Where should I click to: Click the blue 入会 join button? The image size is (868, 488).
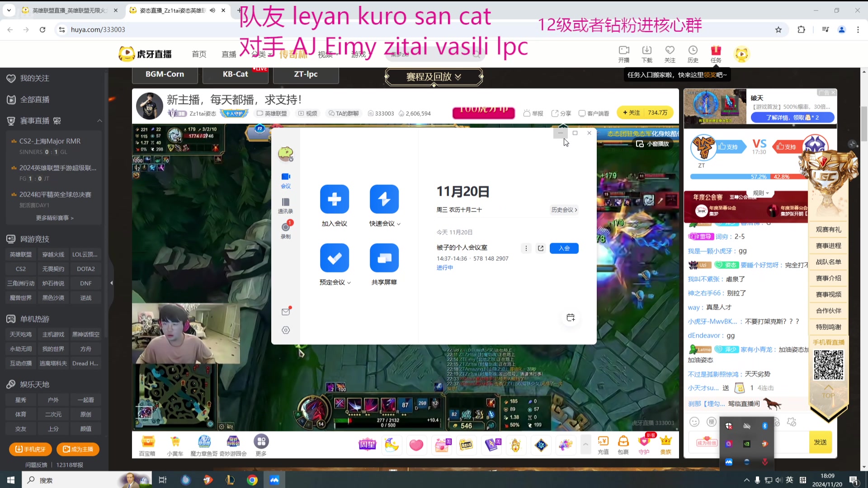[564, 248]
